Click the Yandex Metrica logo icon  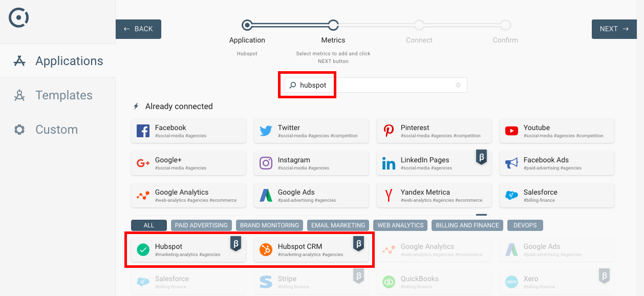coord(389,196)
